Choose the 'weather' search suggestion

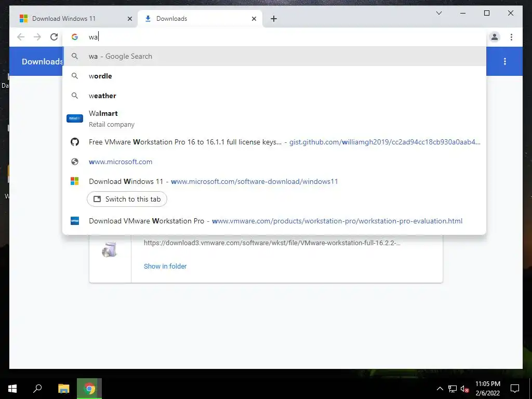(274, 96)
